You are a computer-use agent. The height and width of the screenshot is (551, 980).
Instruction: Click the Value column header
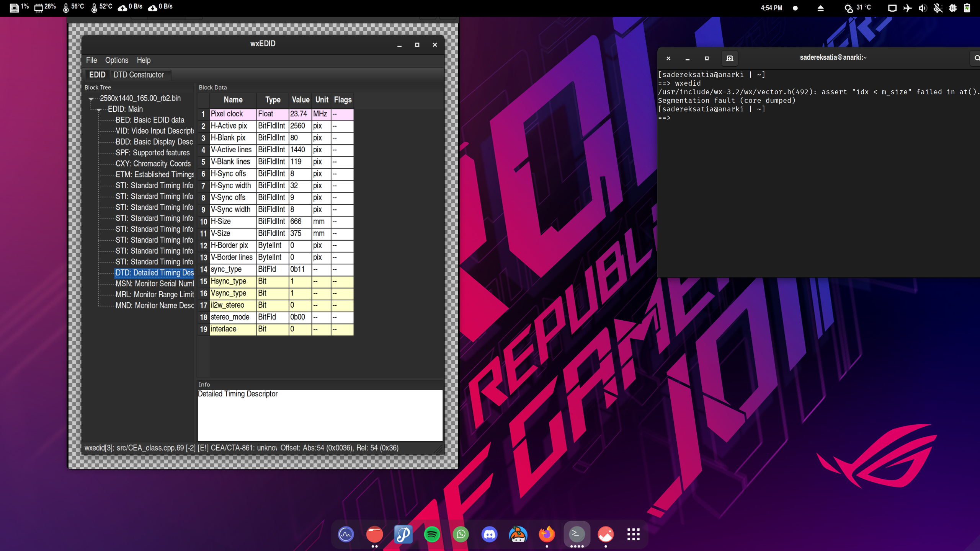(300, 100)
